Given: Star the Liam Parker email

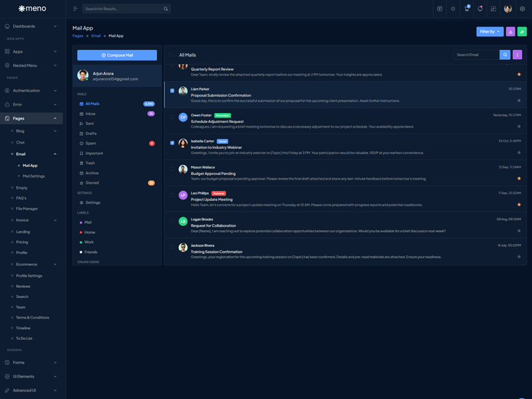Looking at the screenshot, I should pos(519,100).
